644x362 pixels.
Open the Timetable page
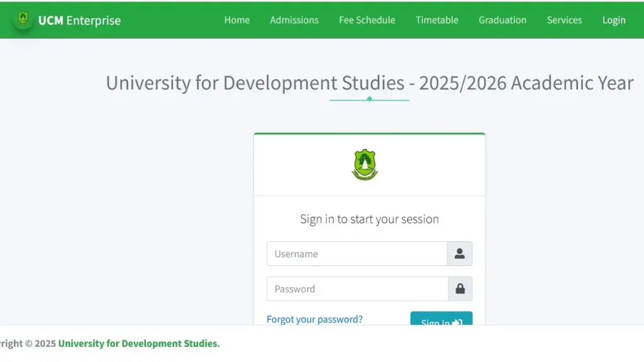pos(436,19)
